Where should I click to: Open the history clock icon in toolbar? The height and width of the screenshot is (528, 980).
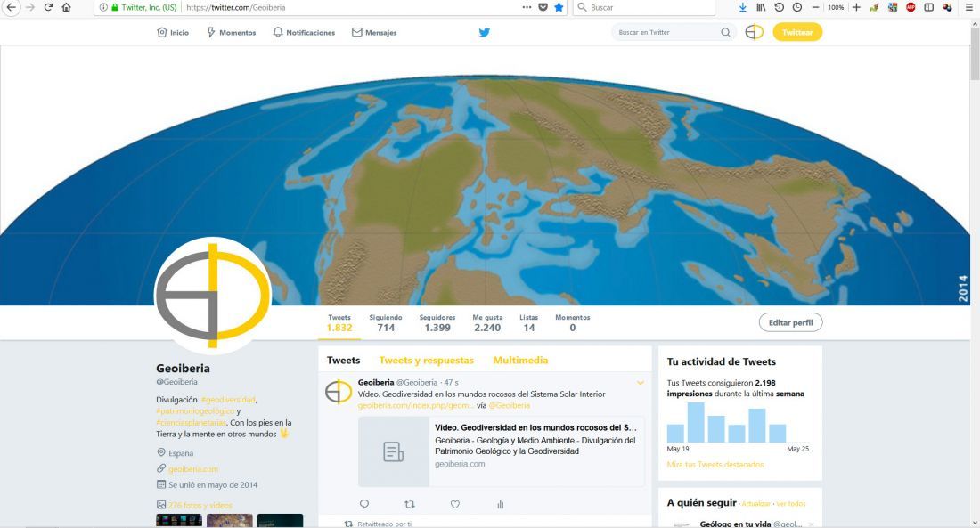coord(779,7)
